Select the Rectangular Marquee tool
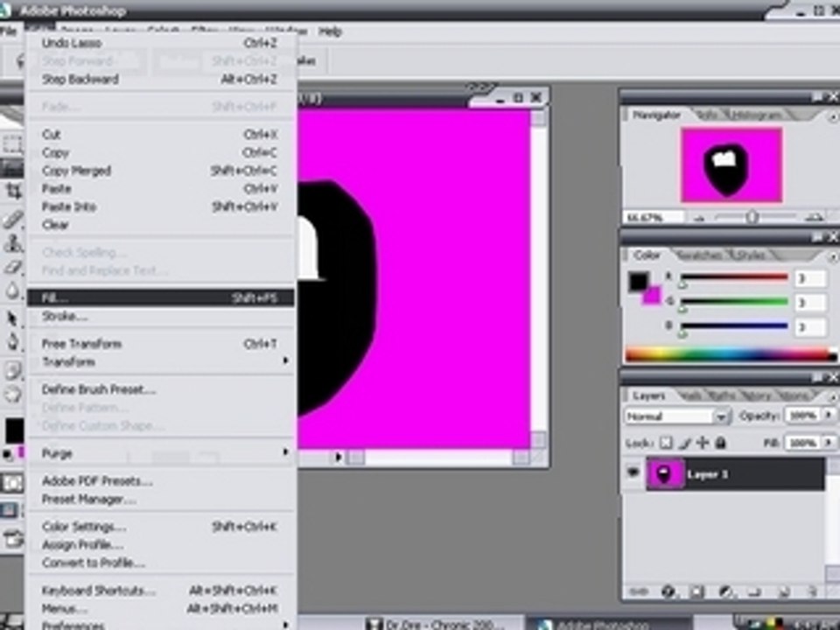Screen dimensions: 840x630 [x=11, y=143]
